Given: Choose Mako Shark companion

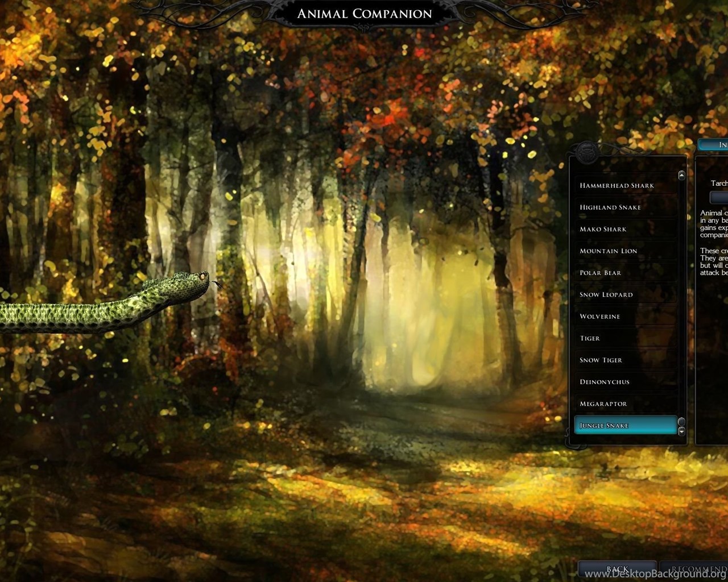Looking at the screenshot, I should tap(625, 229).
